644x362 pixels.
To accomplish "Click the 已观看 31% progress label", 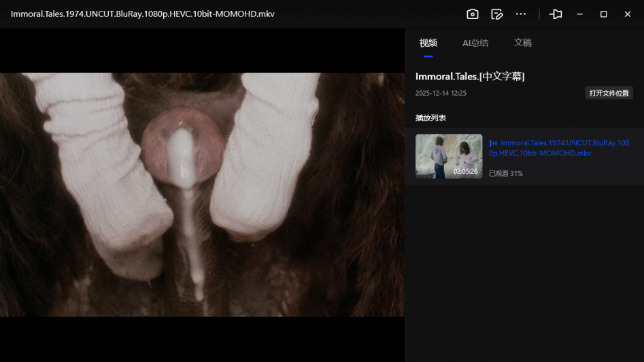I will [506, 174].
